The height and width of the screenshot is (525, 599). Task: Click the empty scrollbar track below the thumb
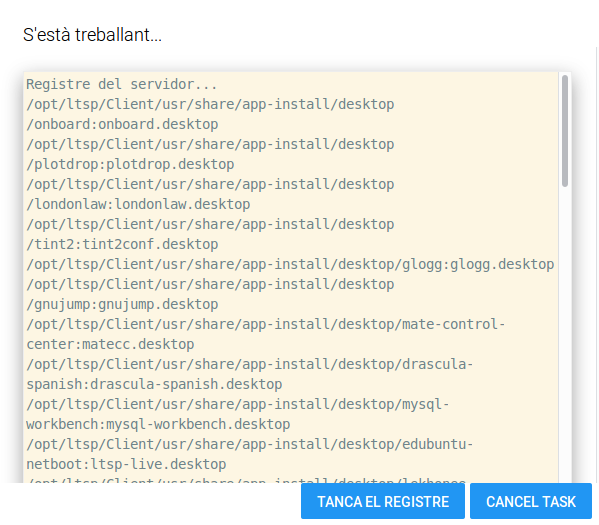point(565,332)
